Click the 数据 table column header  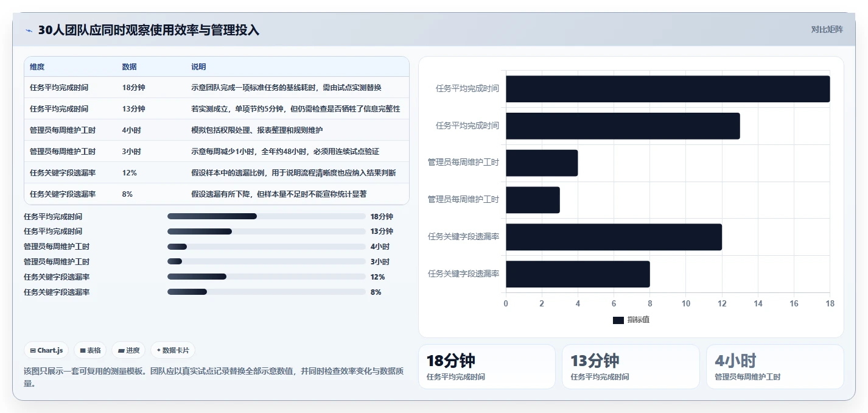(x=130, y=67)
